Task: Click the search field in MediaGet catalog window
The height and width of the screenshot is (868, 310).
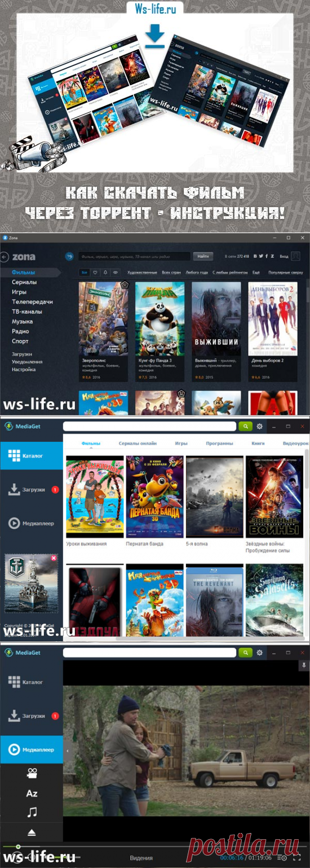Action: click(149, 427)
